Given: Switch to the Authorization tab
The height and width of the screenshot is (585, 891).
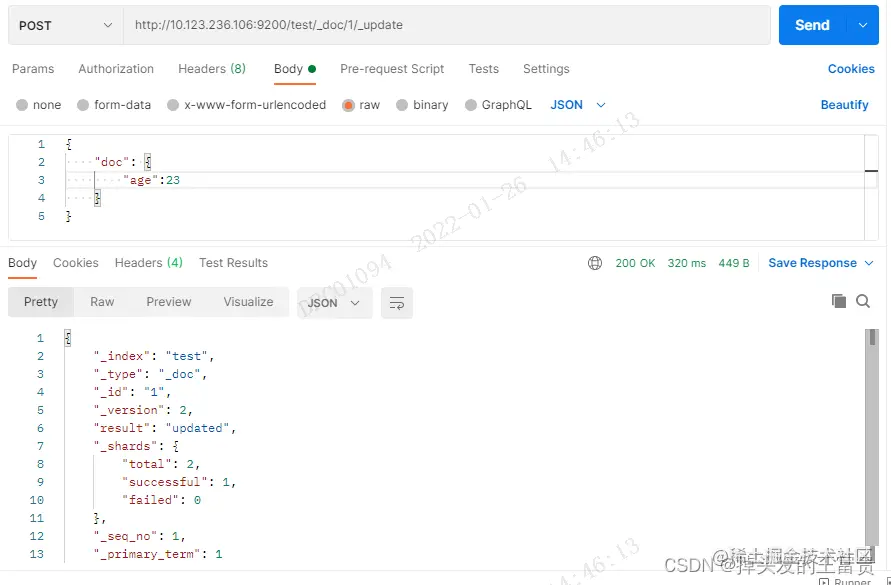Looking at the screenshot, I should click(116, 69).
